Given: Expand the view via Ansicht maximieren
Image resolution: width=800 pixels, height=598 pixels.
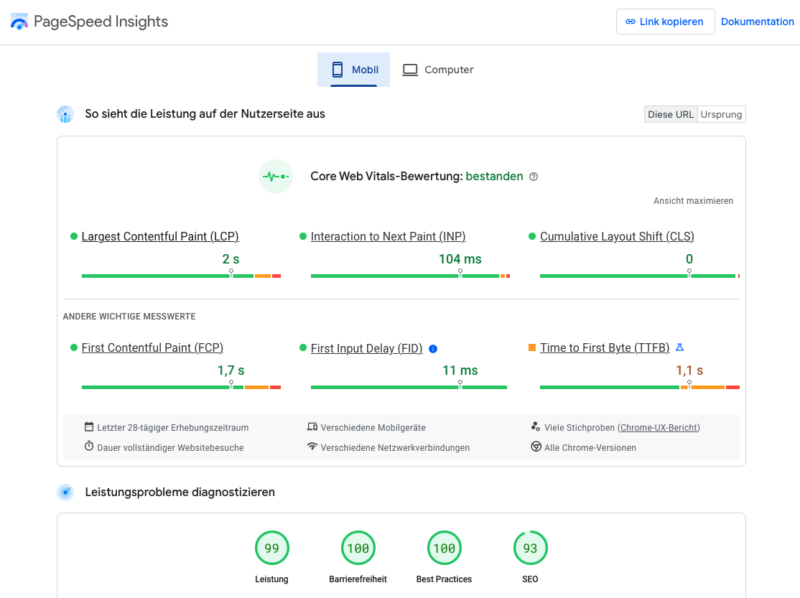Looking at the screenshot, I should pyautogui.click(x=694, y=200).
